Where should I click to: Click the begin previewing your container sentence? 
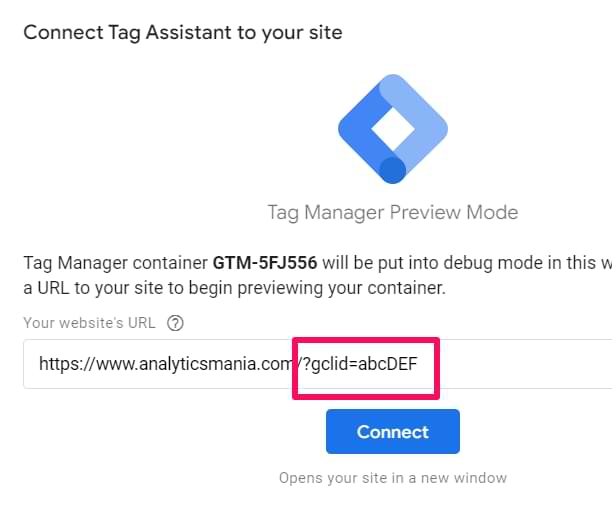[x=317, y=288]
